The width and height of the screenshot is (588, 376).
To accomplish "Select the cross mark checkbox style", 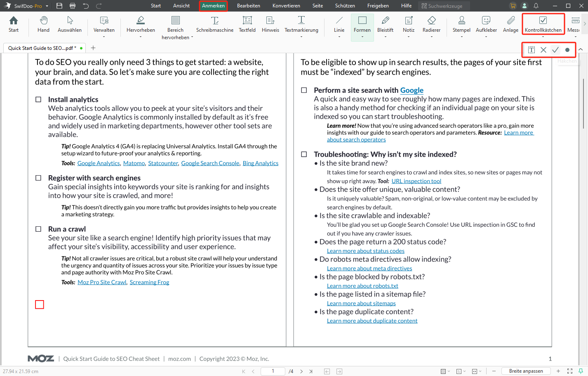I will point(543,50).
